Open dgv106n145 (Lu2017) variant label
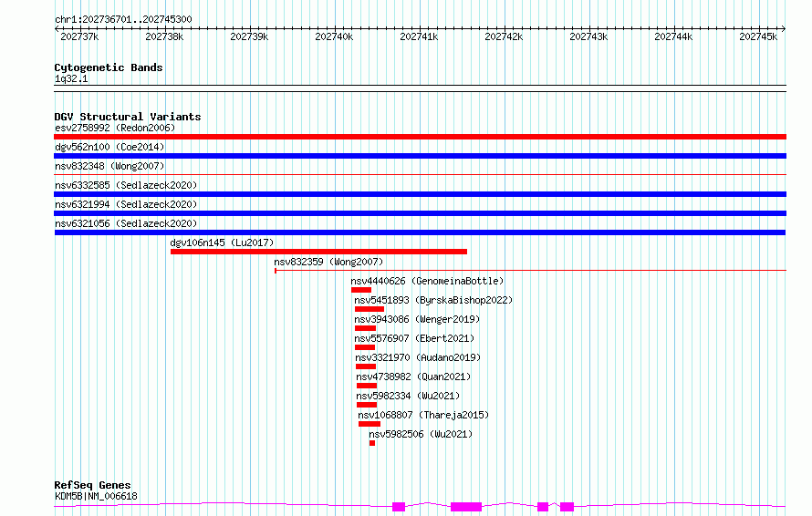The image size is (812, 516). tap(223, 243)
